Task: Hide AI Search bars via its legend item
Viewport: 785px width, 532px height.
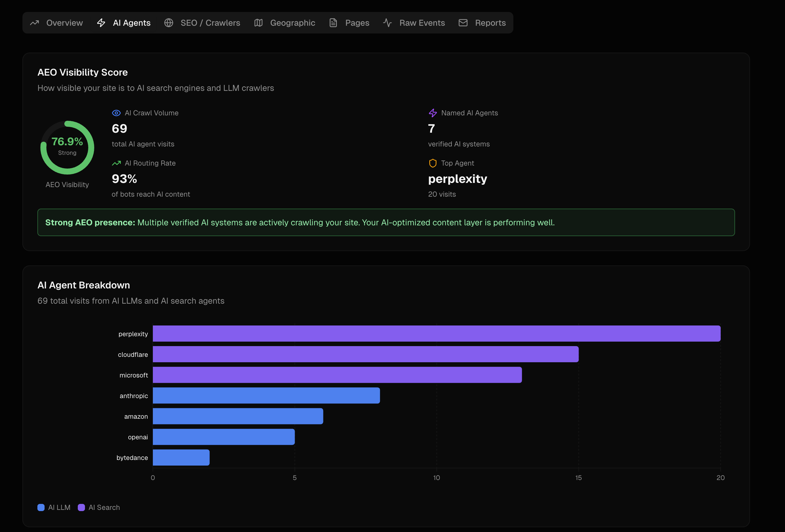Action: (x=99, y=507)
